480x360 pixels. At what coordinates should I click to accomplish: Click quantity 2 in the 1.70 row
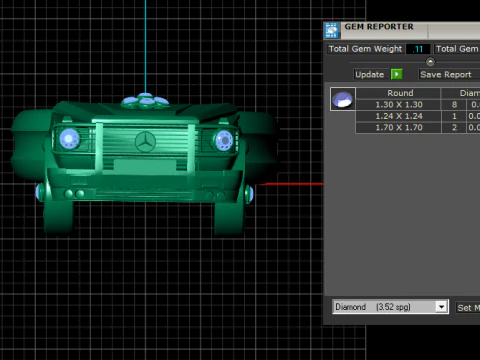coord(454,127)
